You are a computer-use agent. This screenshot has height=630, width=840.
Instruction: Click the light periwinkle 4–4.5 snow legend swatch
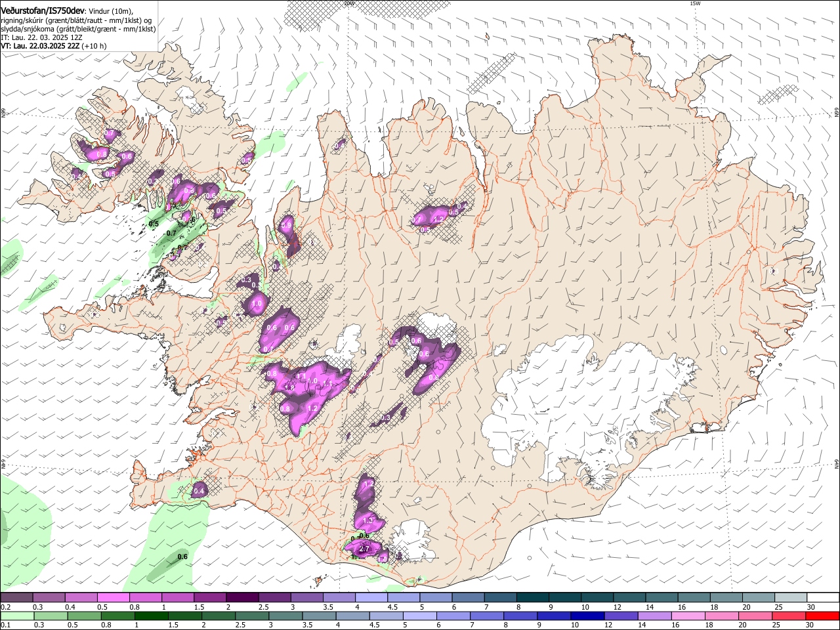[x=371, y=598]
